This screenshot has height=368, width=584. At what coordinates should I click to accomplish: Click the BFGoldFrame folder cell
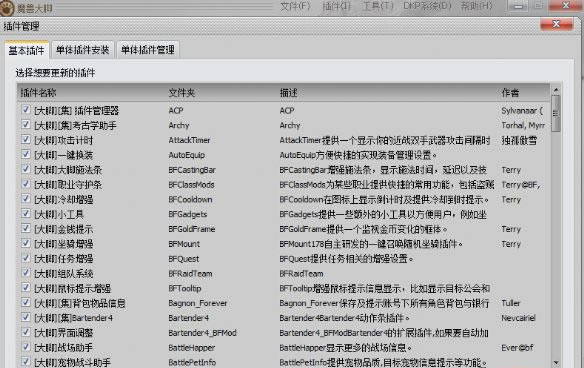[191, 229]
